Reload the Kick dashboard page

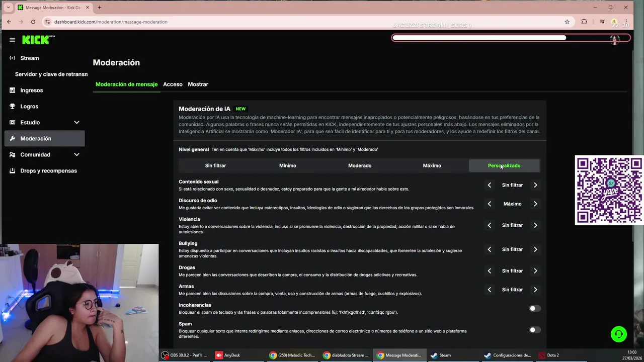(x=33, y=22)
